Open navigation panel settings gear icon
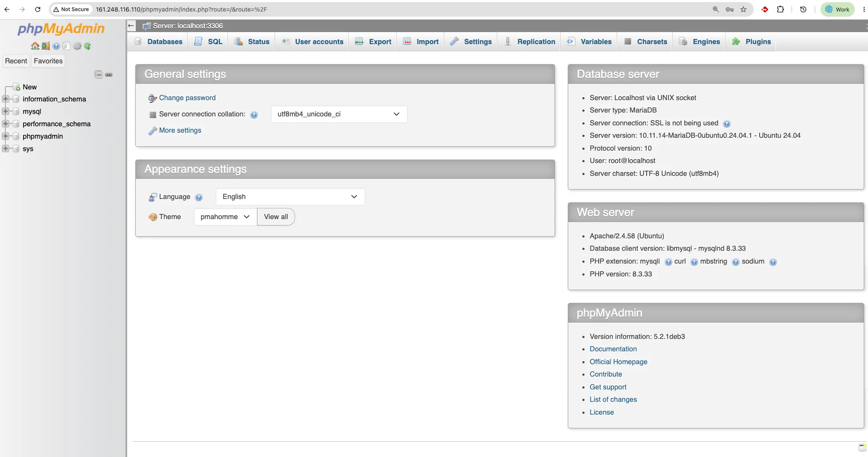Screen dimensions: 868x457 click(x=77, y=46)
